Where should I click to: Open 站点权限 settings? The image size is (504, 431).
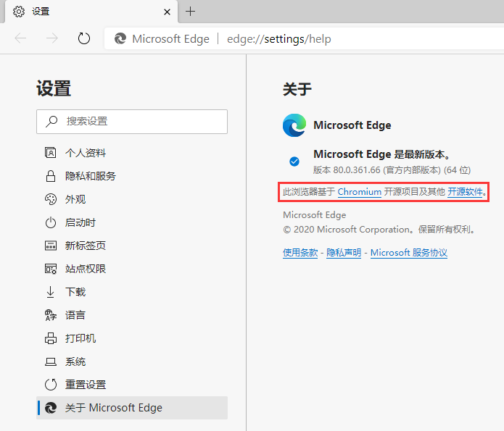pyautogui.click(x=132, y=269)
